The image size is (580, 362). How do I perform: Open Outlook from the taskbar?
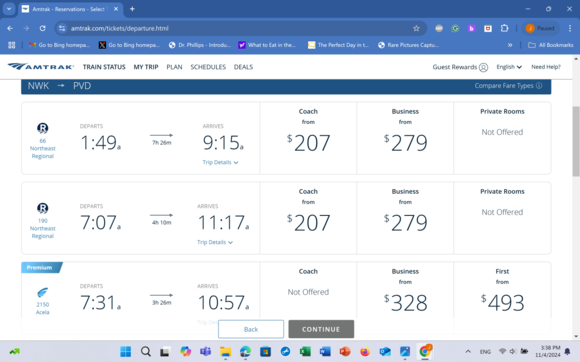point(385,352)
